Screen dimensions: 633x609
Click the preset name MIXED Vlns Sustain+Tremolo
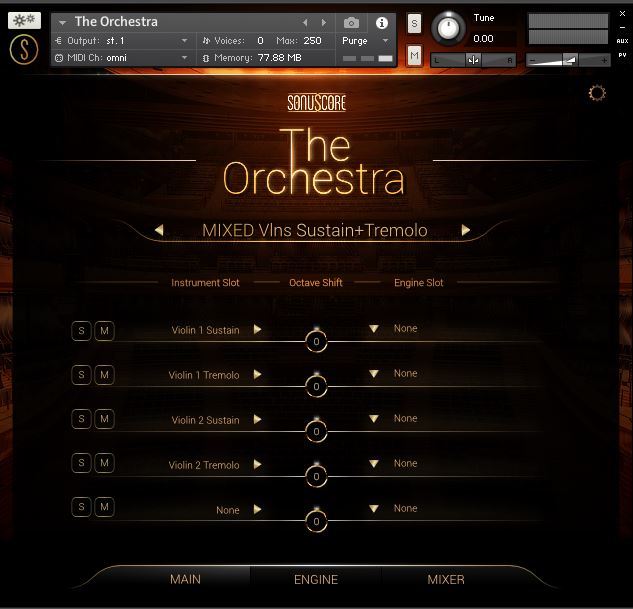[x=314, y=230]
